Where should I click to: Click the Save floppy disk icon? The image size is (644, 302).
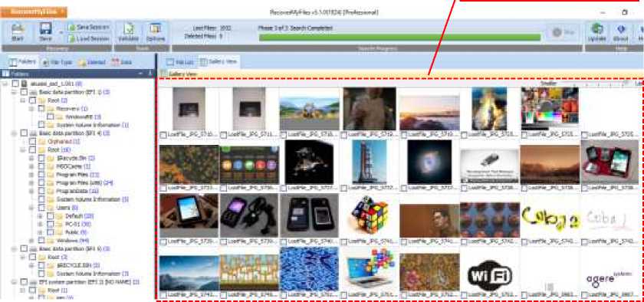pyautogui.click(x=45, y=32)
